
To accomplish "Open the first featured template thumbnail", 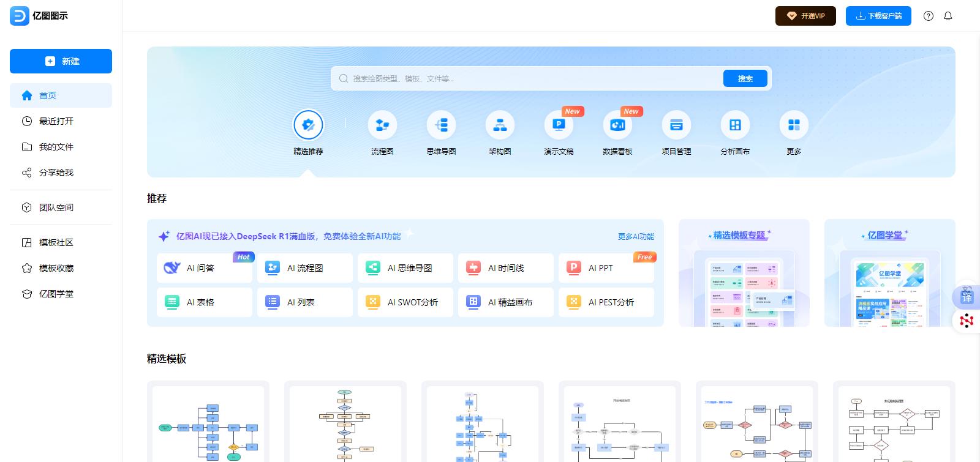I will tap(208, 421).
